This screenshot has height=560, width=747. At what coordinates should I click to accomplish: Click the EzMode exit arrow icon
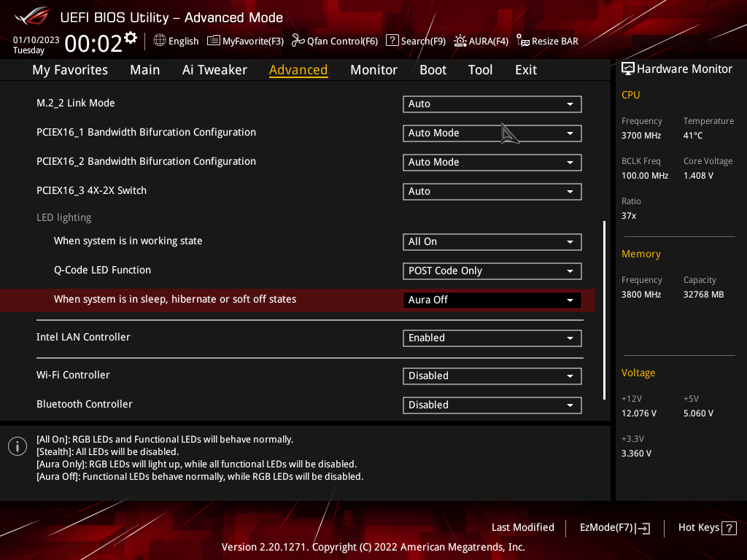[643, 528]
